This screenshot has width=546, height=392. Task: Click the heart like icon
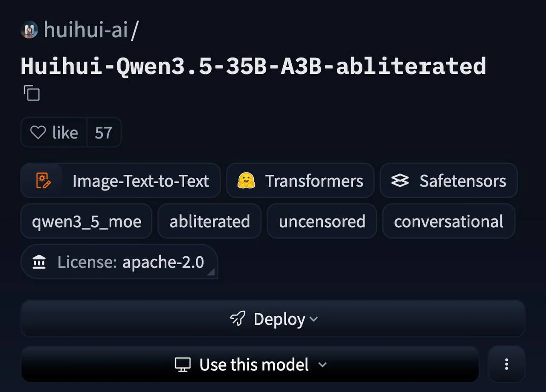[38, 133]
